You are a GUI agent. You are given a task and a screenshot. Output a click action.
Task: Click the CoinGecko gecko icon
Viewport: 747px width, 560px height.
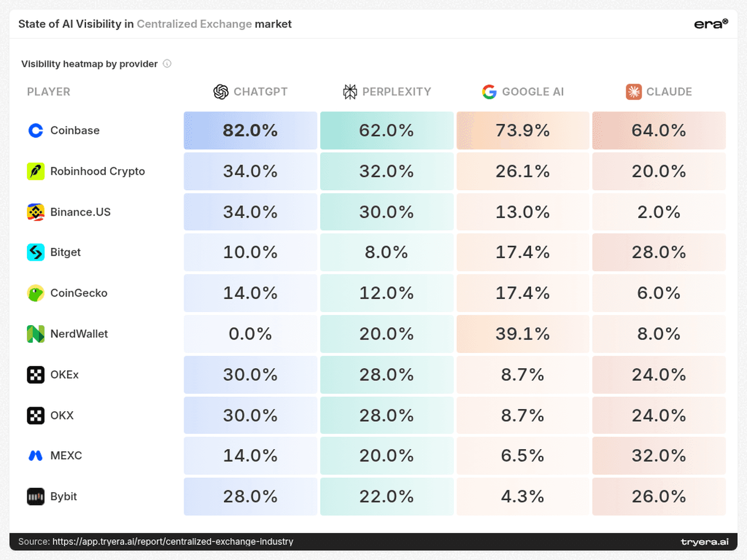point(36,293)
